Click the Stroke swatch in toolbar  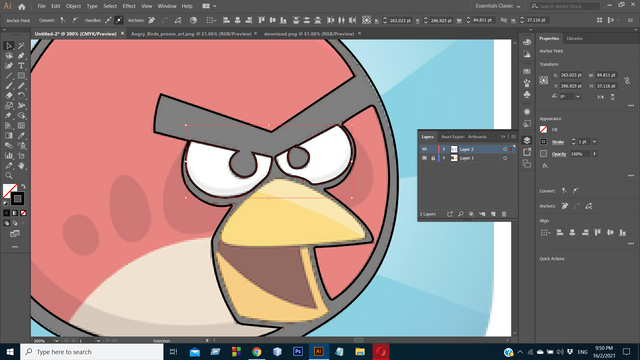(17, 199)
